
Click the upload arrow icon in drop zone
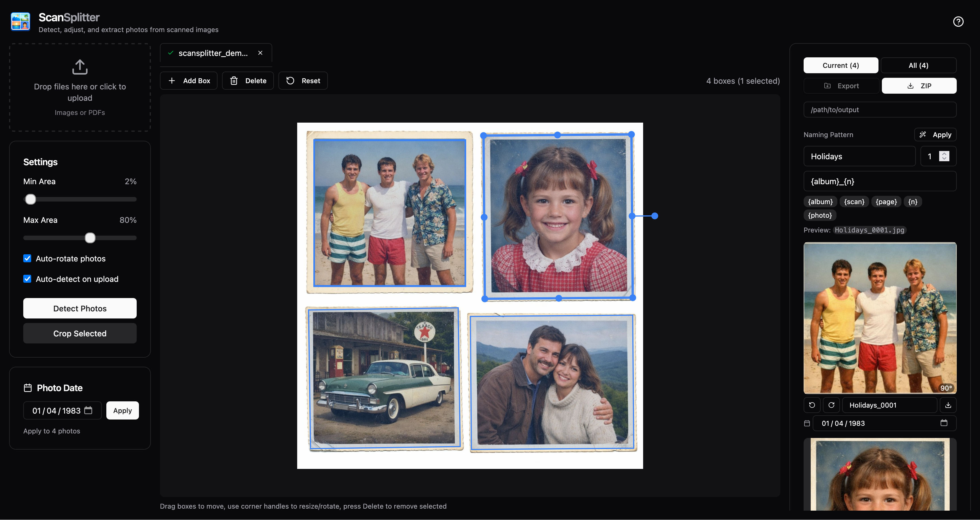(79, 67)
